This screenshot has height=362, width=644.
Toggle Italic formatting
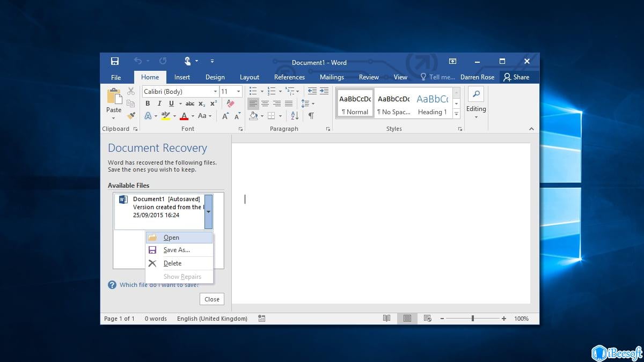(159, 104)
